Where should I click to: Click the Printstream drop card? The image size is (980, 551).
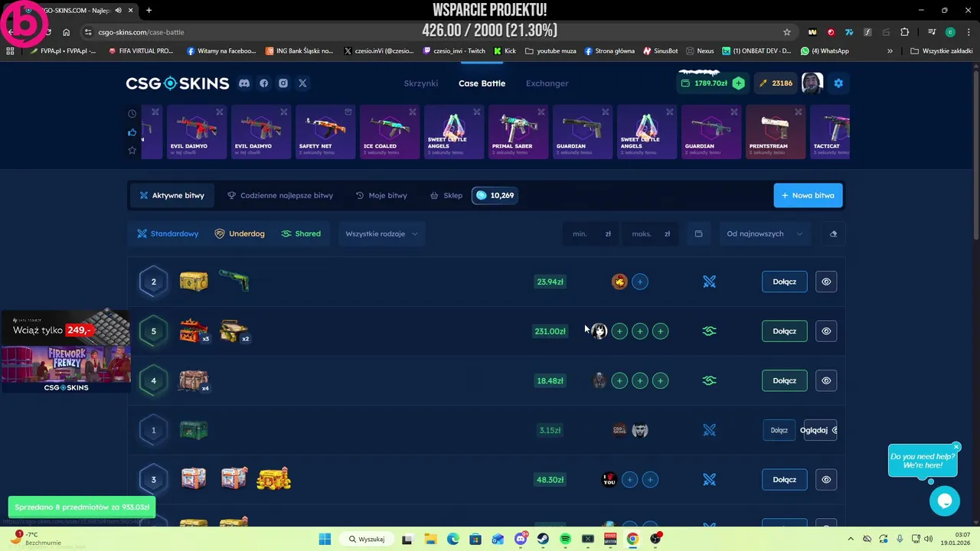(775, 132)
